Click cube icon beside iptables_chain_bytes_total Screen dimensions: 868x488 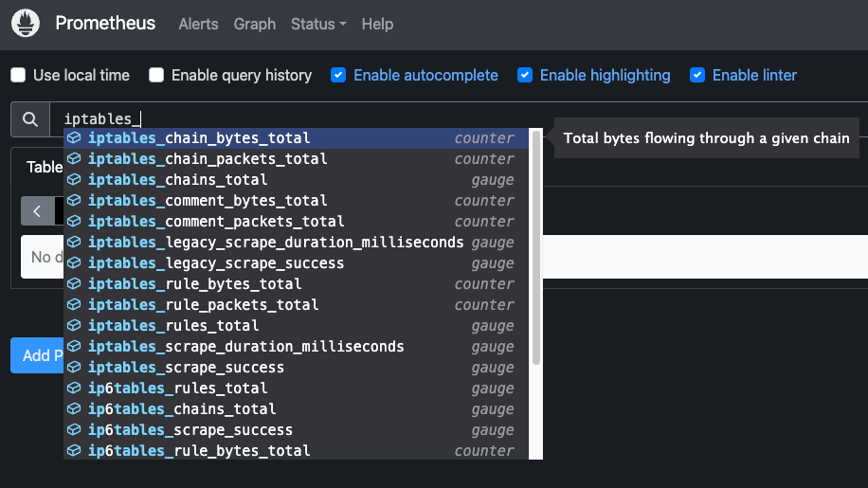74,137
